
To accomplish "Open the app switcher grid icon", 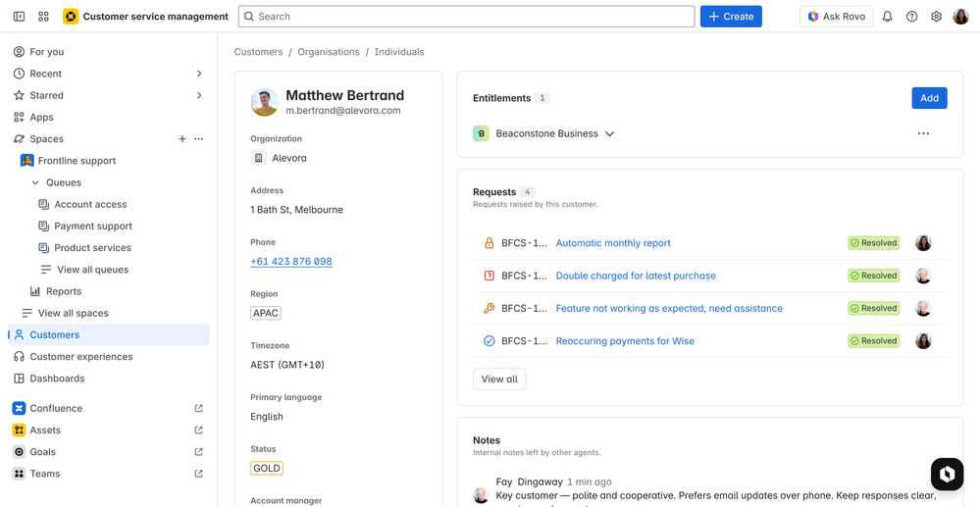I will tap(43, 17).
